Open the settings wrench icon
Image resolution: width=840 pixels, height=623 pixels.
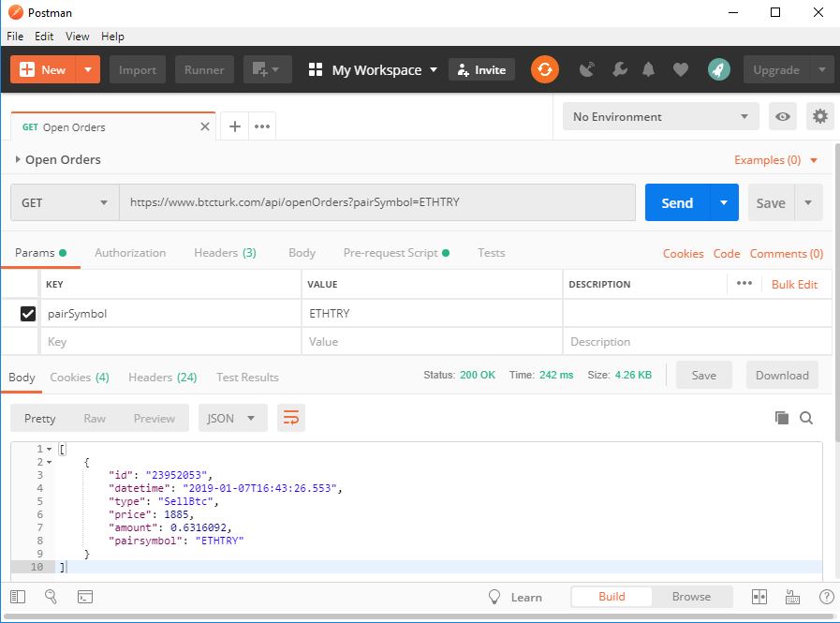point(619,69)
